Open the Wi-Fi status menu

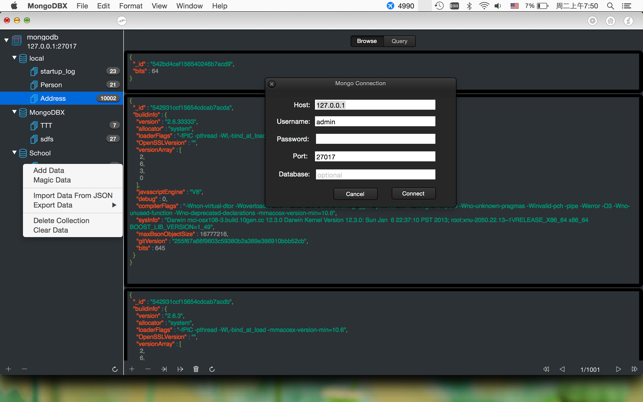point(484,6)
